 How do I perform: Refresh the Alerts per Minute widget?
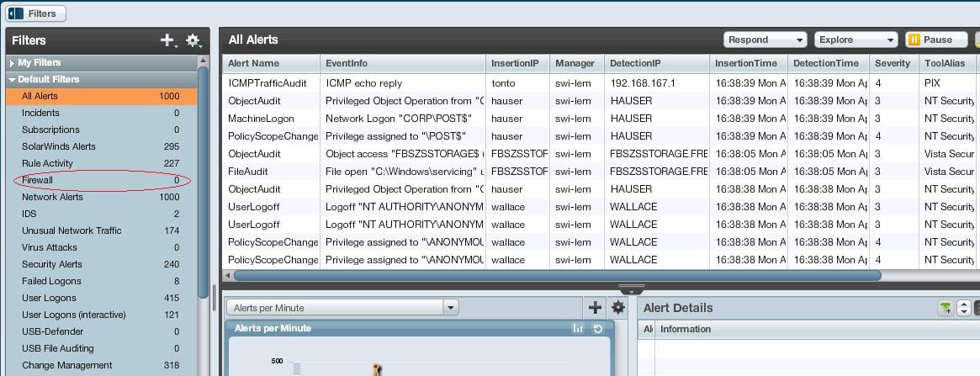(x=597, y=329)
